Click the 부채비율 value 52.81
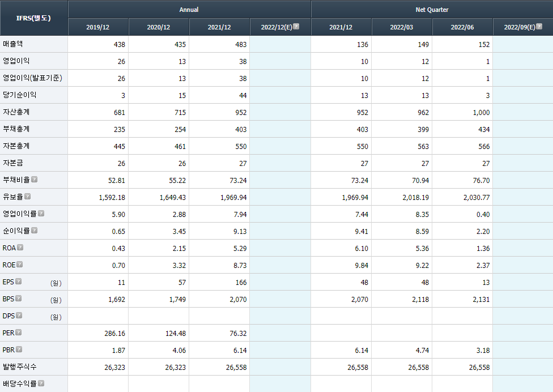Viewport: 553px width, 392px height. tap(116, 181)
